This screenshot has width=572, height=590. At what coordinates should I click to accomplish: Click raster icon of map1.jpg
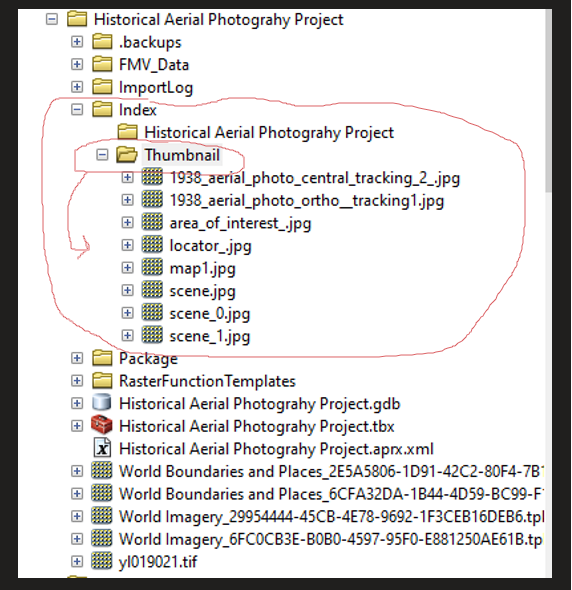click(x=152, y=267)
